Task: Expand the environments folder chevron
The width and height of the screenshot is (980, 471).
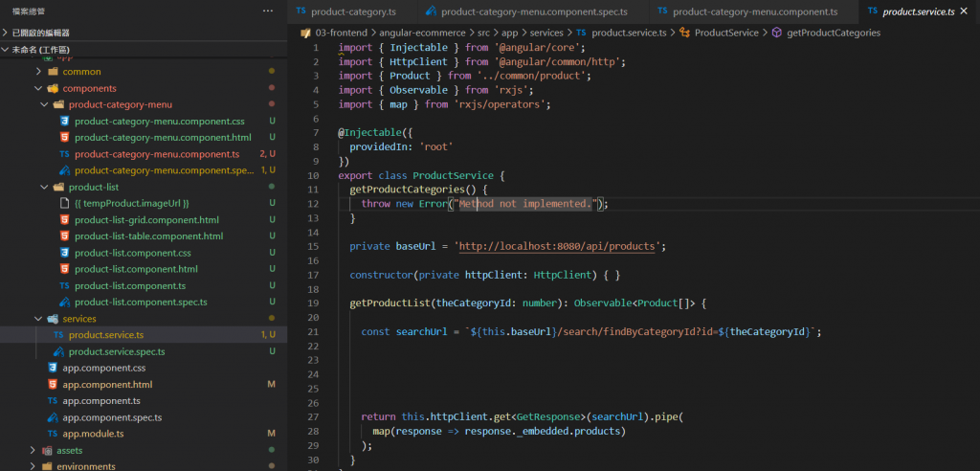Action: coord(33,466)
